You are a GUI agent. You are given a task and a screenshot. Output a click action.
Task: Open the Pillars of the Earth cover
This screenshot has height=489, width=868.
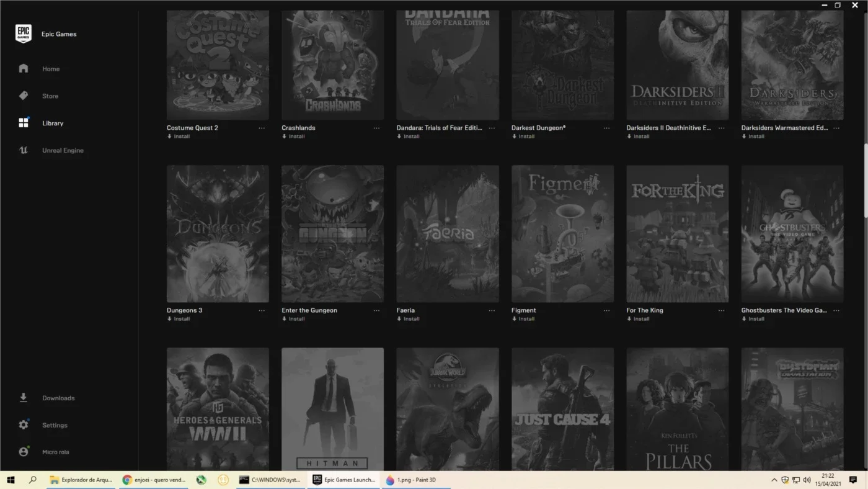678,409
